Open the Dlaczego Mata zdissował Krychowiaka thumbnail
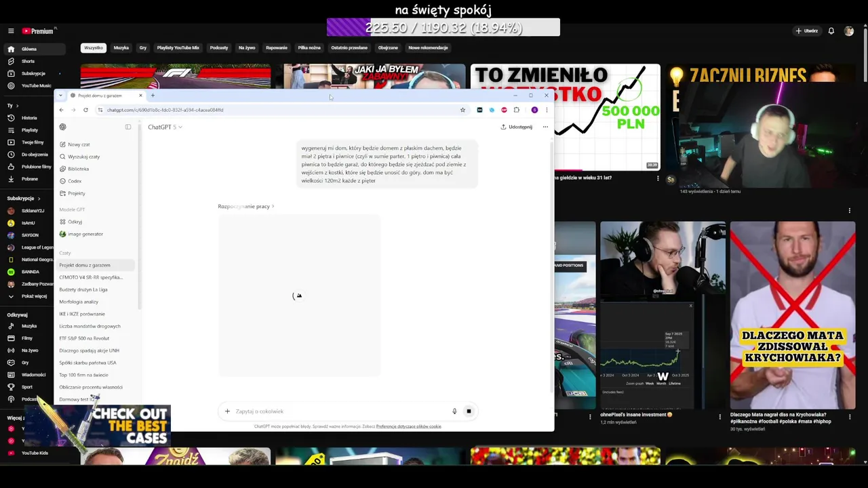This screenshot has width=868, height=488. pos(793,315)
